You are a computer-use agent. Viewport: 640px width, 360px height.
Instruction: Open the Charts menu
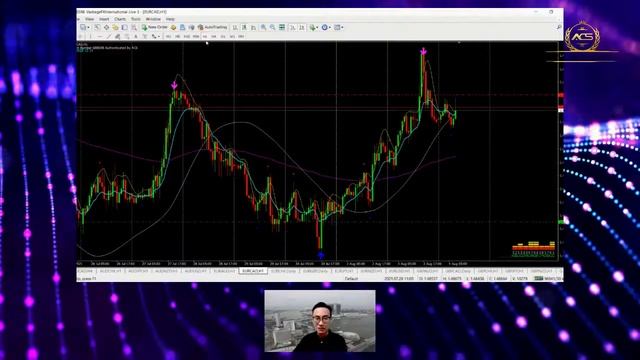point(120,19)
